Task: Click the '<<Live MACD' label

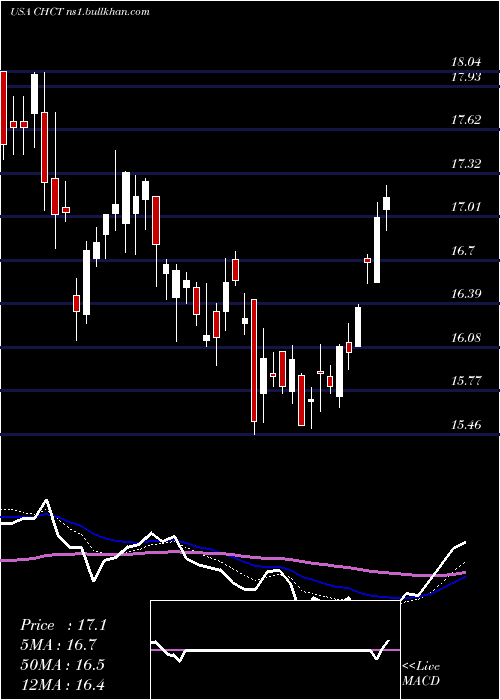Action: pos(421,673)
